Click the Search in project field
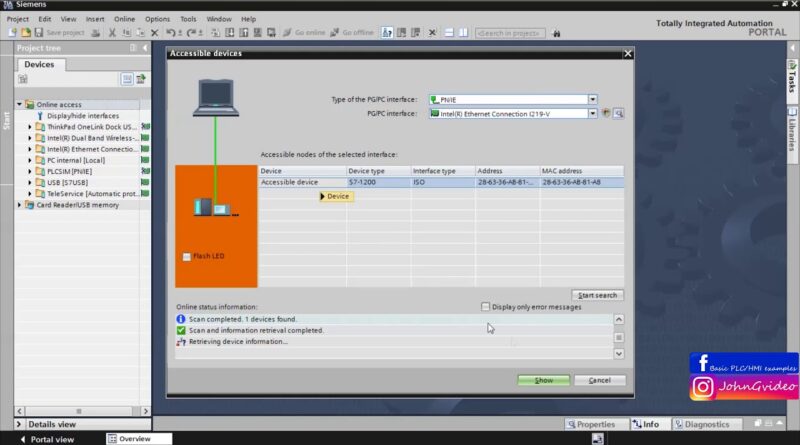 (509, 33)
